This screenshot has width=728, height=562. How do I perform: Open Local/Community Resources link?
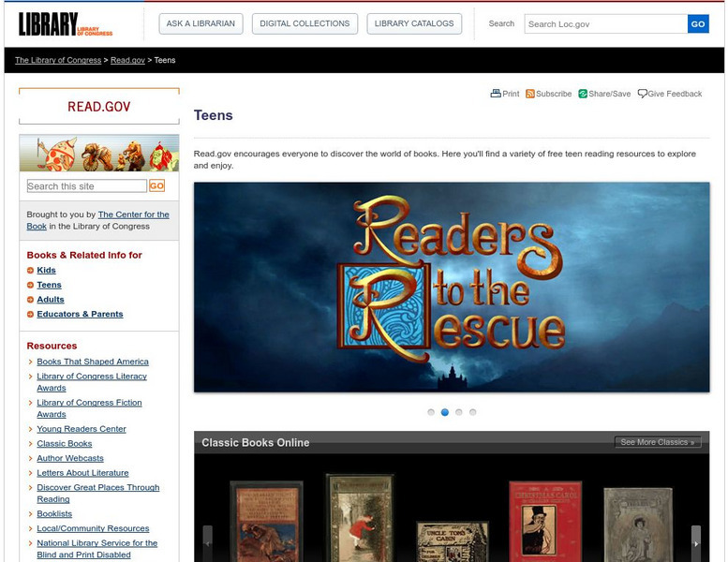(93, 528)
